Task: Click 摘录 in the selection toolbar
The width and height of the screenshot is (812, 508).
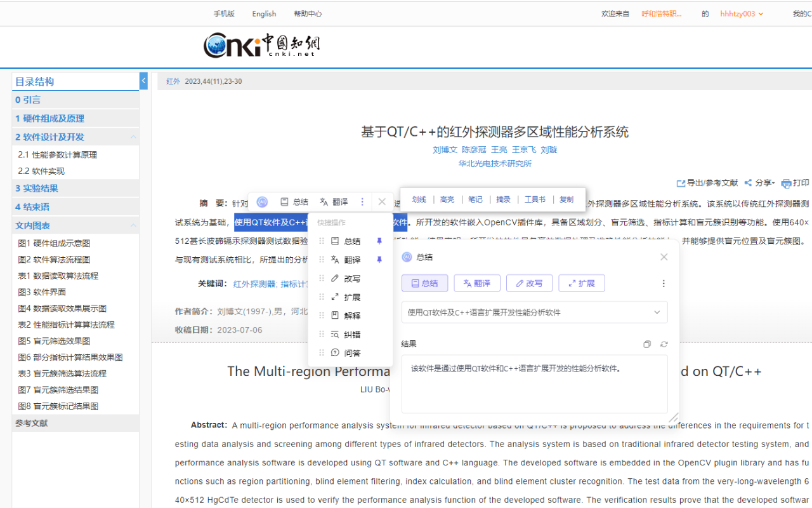Action: pos(503,199)
